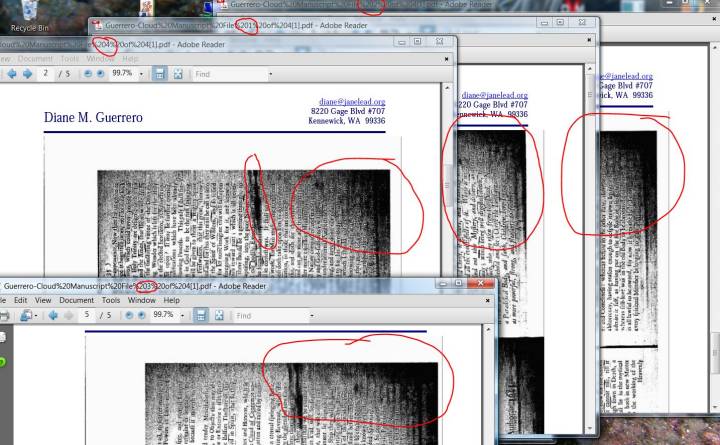This screenshot has width=720, height=445.
Task: Click scroll-down arrow in File 1 window
Action: (x=590, y=429)
